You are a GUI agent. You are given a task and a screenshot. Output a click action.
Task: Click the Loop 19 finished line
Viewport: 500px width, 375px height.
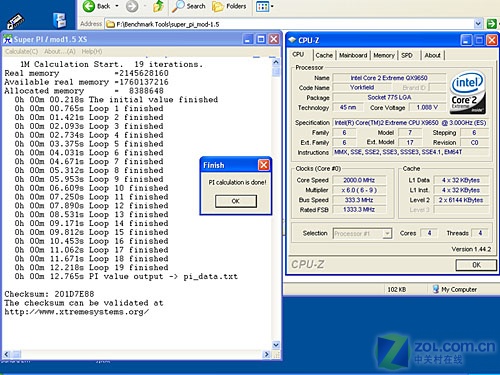[x=91, y=267]
